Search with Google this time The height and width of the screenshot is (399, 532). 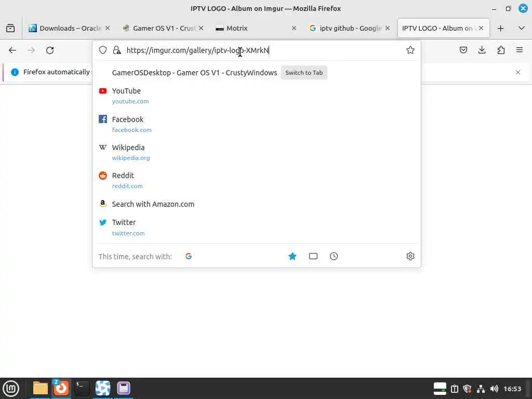point(189,256)
